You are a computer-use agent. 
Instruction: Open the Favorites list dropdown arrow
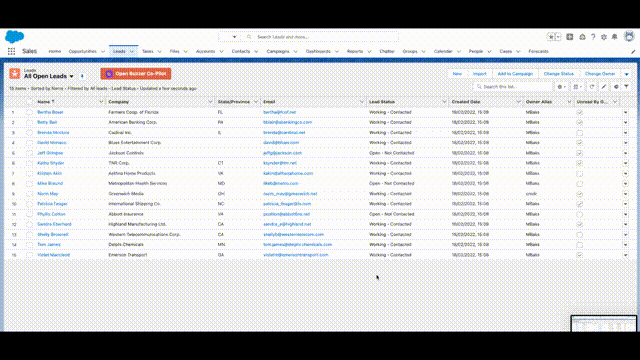(x=558, y=37)
